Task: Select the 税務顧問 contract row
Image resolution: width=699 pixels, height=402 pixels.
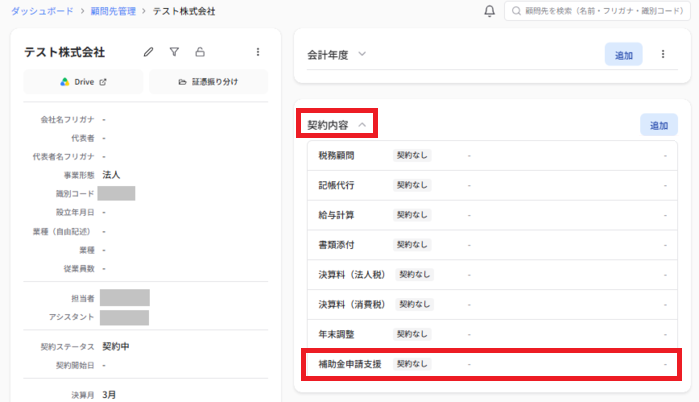Action: [492, 156]
